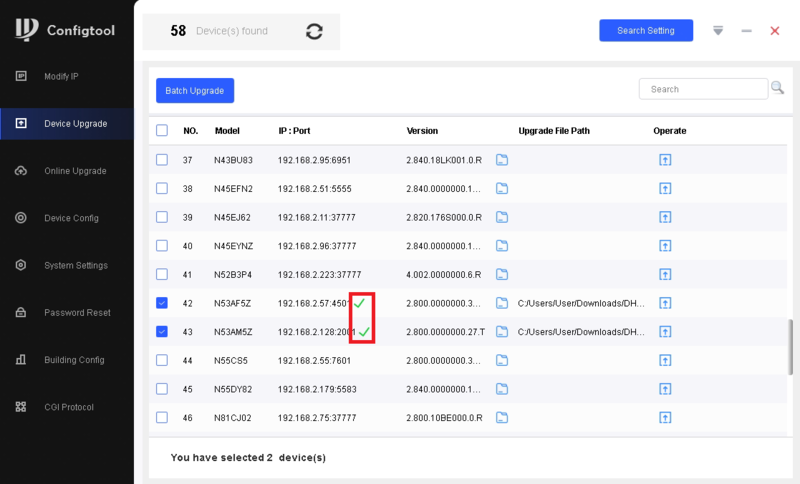Open file browser for N52B3P4 row
The height and width of the screenshot is (484, 800).
(x=502, y=274)
